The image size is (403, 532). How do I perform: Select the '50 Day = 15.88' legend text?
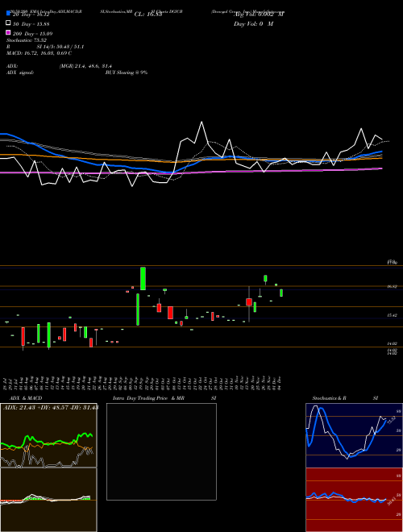point(33,24)
